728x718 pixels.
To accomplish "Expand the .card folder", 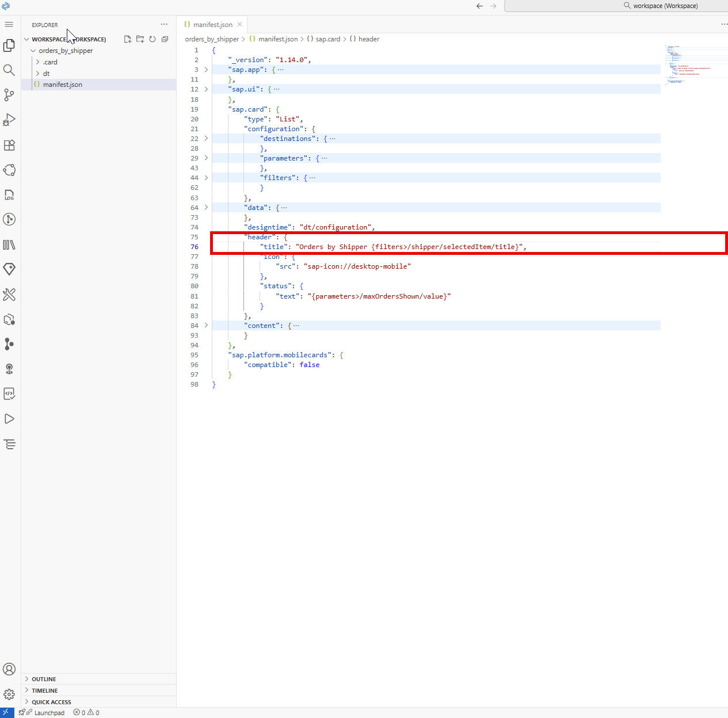I will (38, 62).
